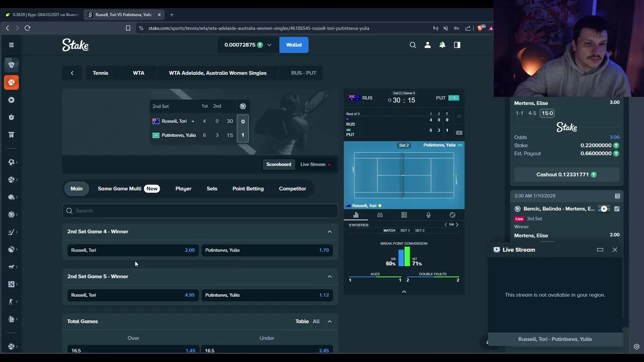This screenshot has height=362, width=644.
Task: Click the Tennis breadcrumb link
Action: click(100, 73)
